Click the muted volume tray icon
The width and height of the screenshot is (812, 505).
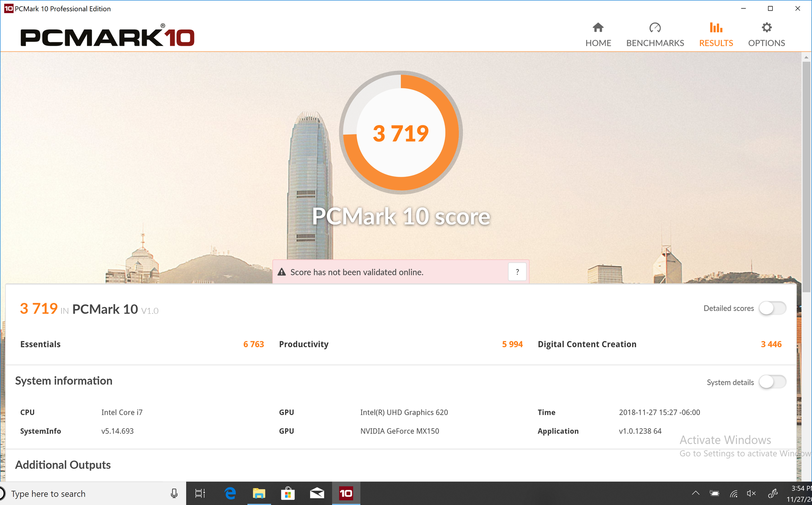(x=752, y=493)
